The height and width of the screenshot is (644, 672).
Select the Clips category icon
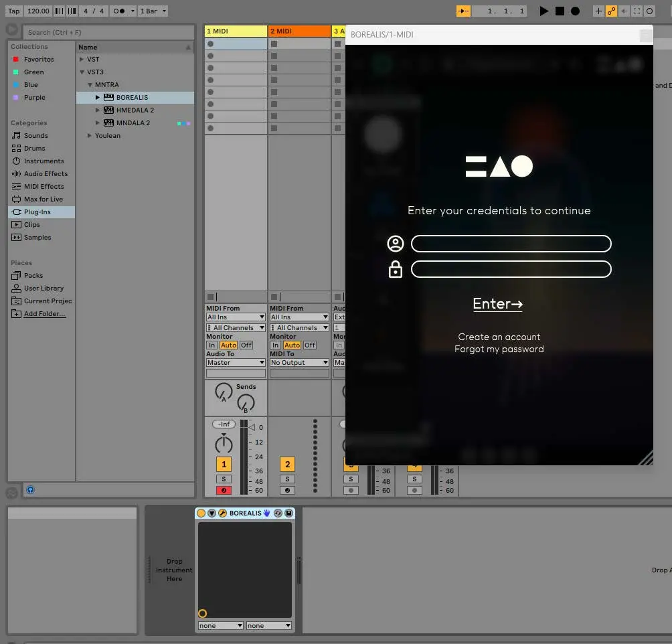(x=16, y=225)
